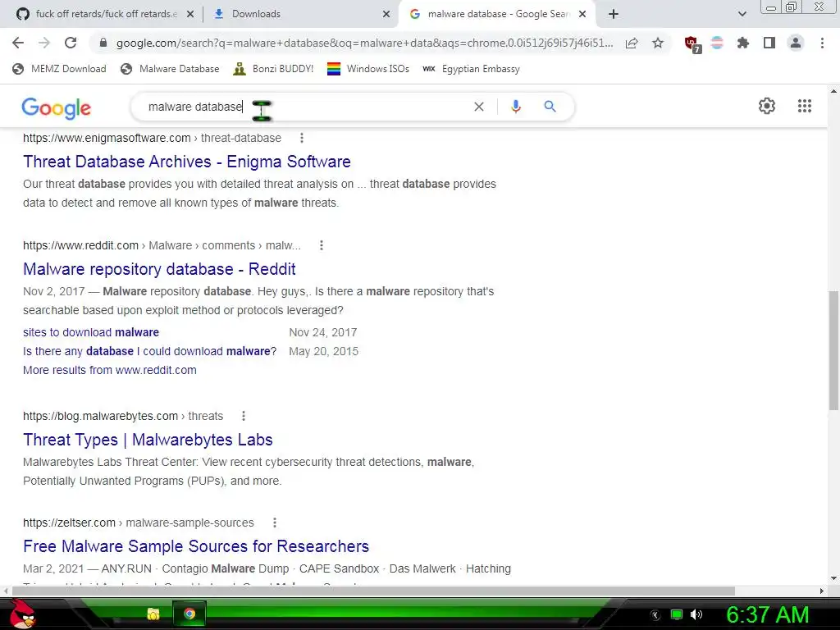840x630 pixels.
Task: Open the Windows ISOs bookmark
Action: click(x=368, y=69)
